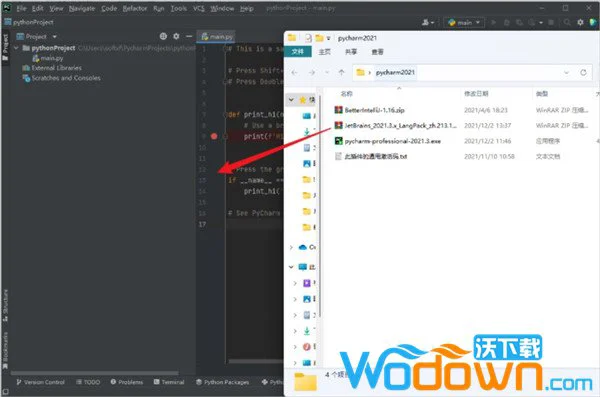The width and height of the screenshot is (600, 397).
Task: Click the Explorer navigation pane scrollbar
Action: pos(320,207)
